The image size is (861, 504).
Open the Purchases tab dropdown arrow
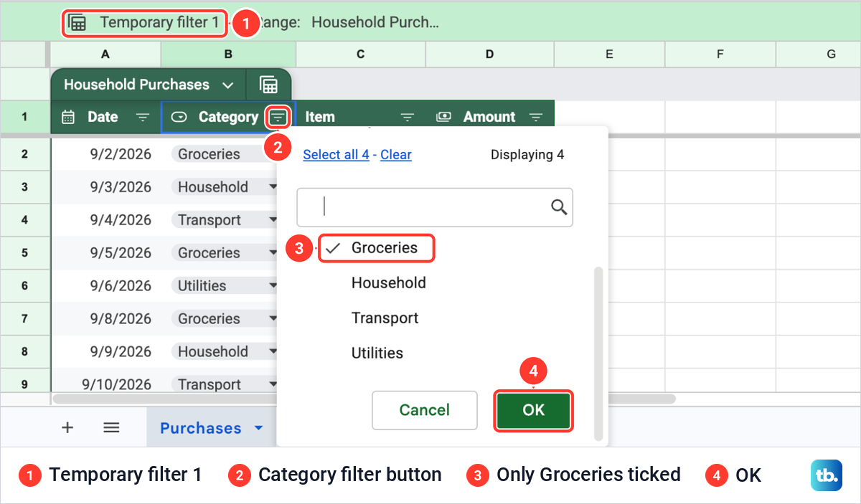pyautogui.click(x=258, y=429)
